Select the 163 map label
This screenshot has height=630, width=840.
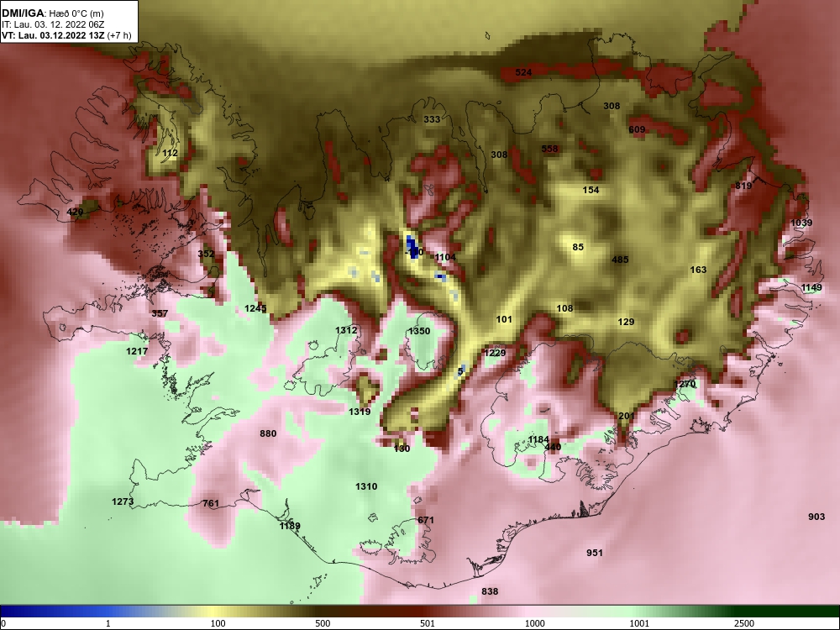(x=698, y=270)
